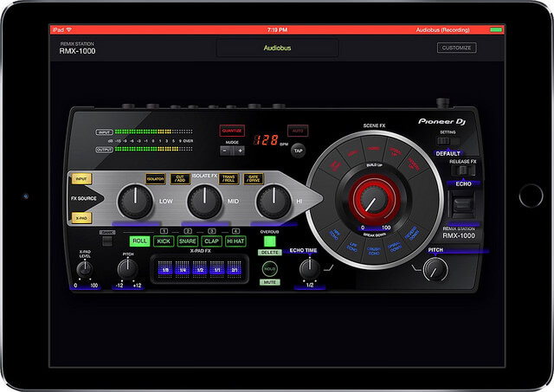Hit the HI HAT X-Pad button
554x392 pixels.
[235, 241]
